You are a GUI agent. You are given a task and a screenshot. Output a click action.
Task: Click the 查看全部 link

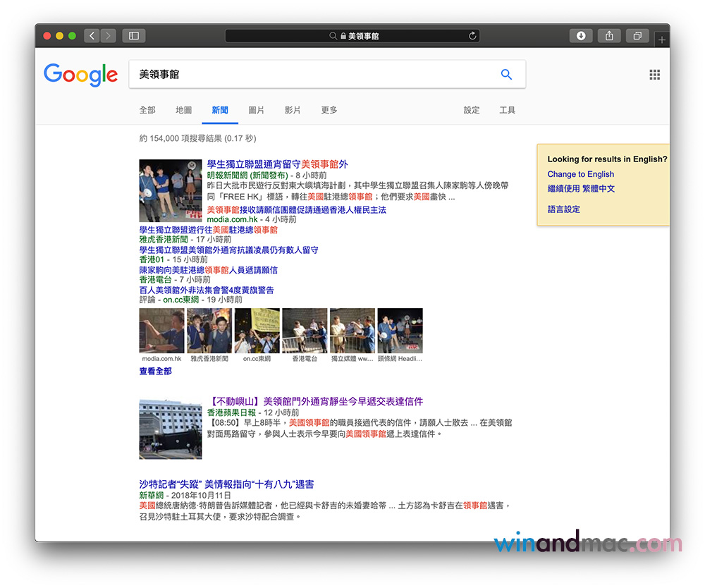click(155, 371)
